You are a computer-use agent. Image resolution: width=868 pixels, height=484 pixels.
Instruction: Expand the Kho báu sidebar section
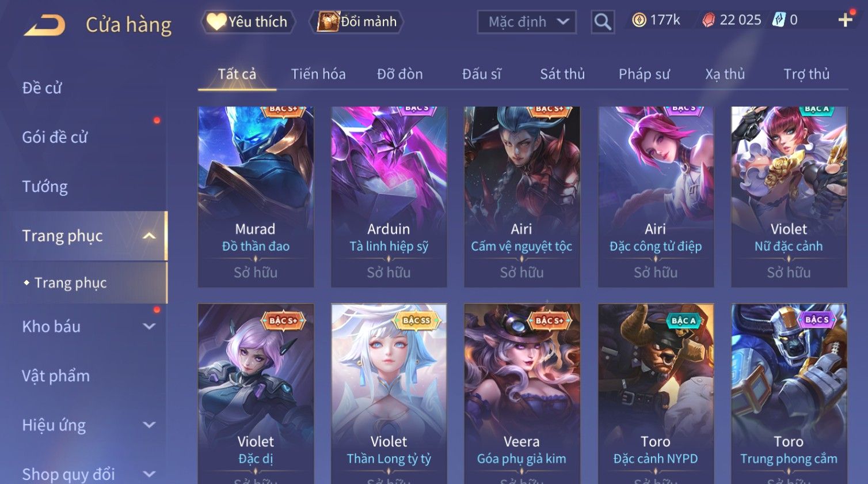point(149,327)
